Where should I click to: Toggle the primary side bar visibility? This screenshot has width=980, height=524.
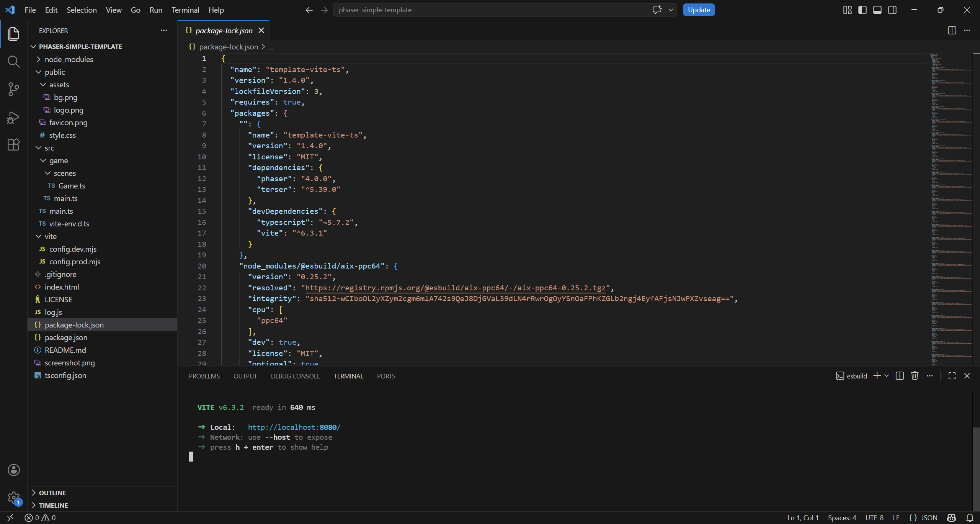click(862, 10)
